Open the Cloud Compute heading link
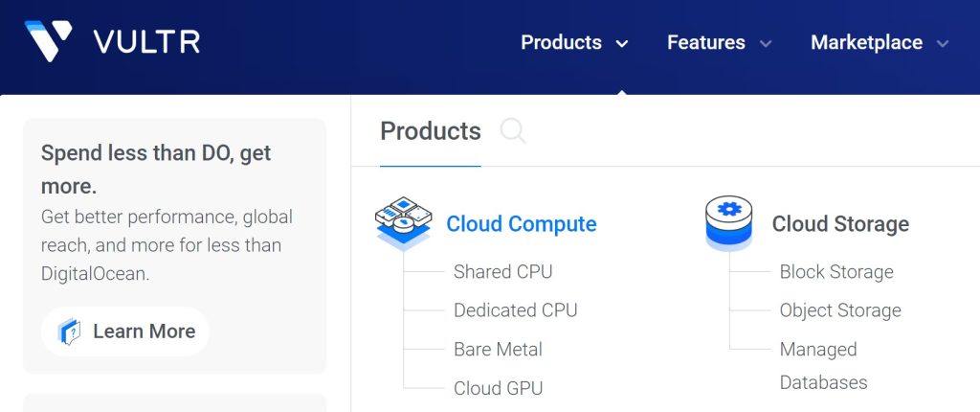This screenshot has width=980, height=412. click(x=522, y=223)
